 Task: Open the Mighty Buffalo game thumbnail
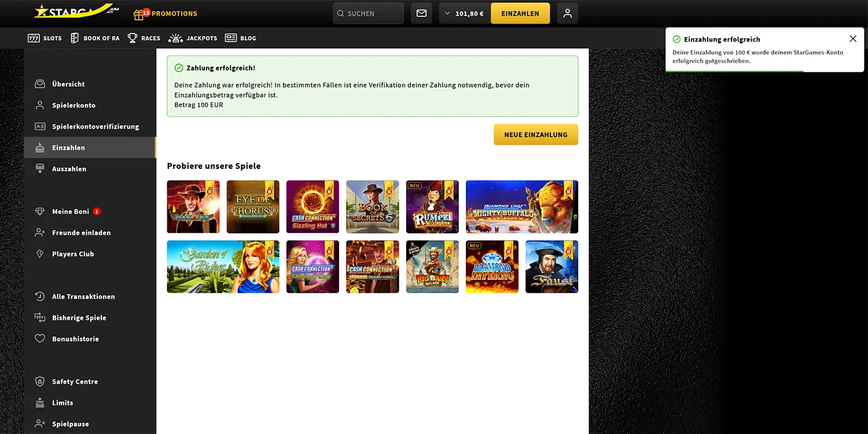[522, 207]
